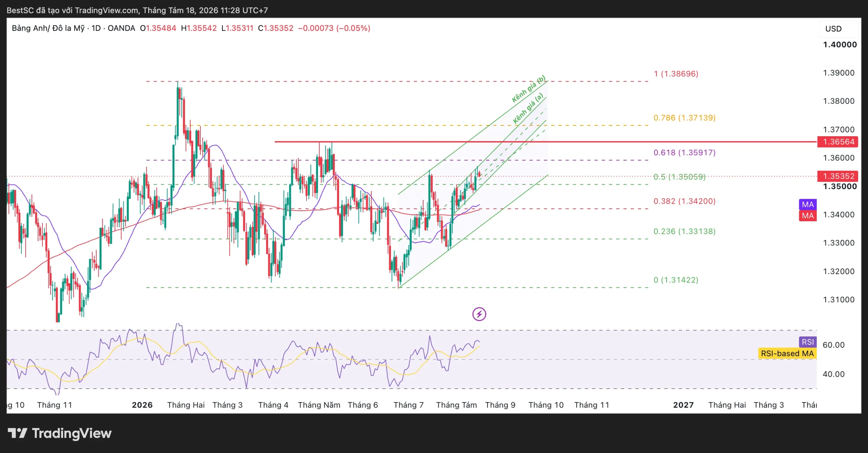Select the Fibonacci 0.786 (1.37139) level label
This screenshot has width=868, height=453.
click(685, 118)
